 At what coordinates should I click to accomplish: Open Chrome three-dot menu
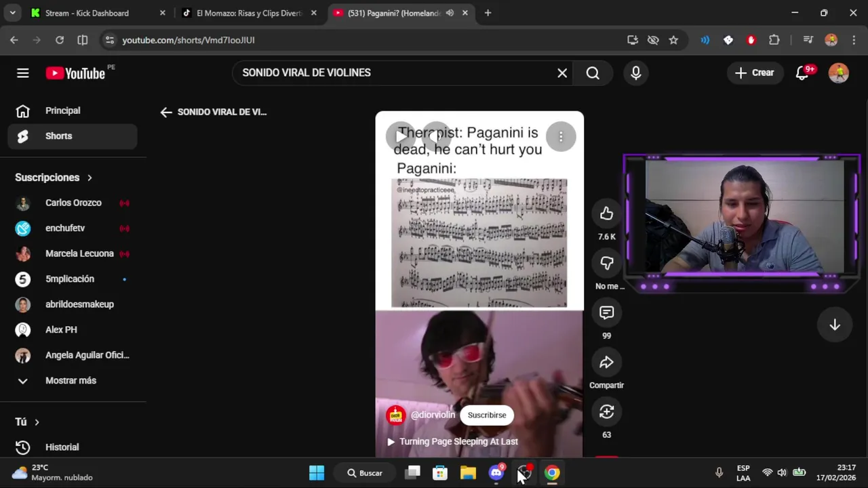point(854,40)
